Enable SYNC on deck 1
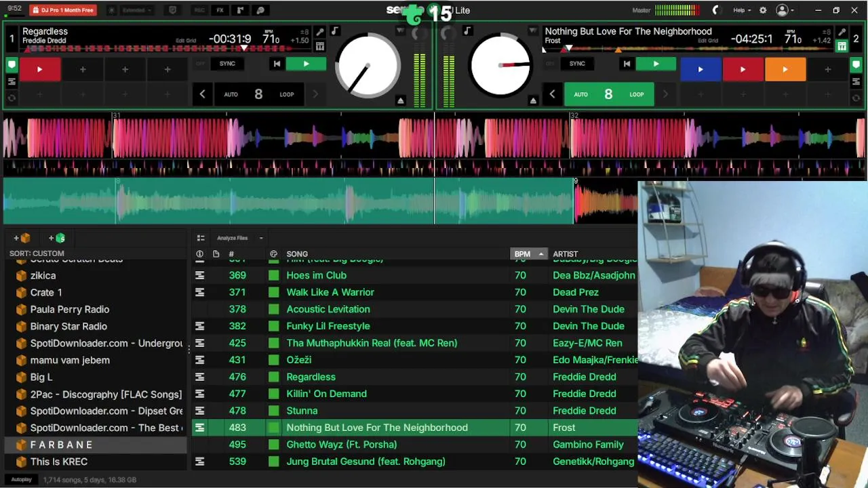The image size is (868, 488). pyautogui.click(x=227, y=64)
